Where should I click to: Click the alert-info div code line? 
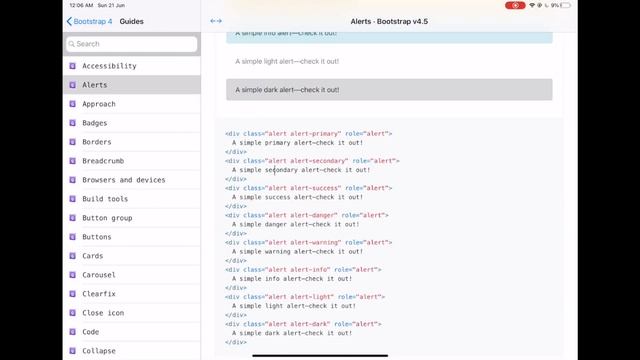point(303,270)
